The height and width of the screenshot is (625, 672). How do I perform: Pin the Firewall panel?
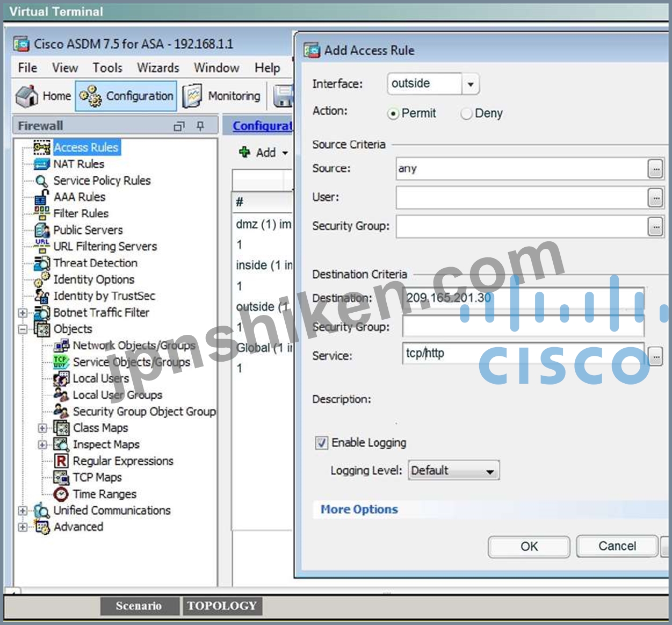click(200, 126)
